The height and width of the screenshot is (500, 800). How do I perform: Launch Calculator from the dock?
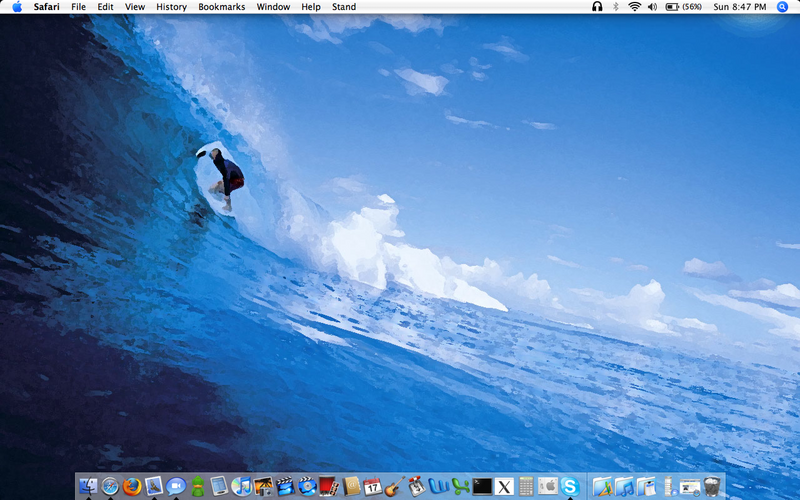[x=526, y=487]
